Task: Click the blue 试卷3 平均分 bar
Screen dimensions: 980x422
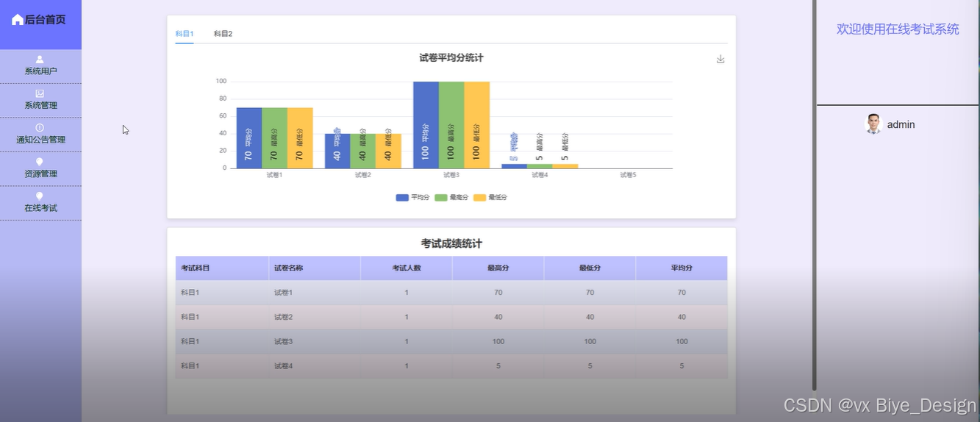Action: click(426, 125)
